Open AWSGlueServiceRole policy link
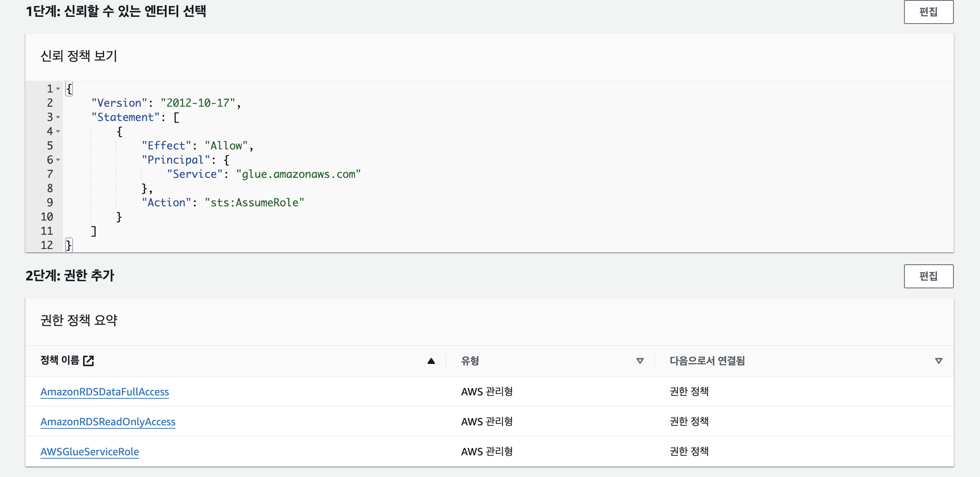The height and width of the screenshot is (477, 980). [x=89, y=451]
